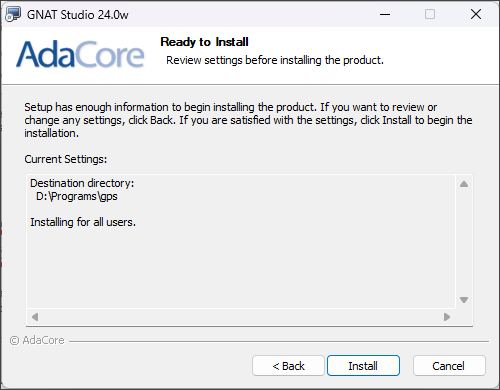Cancel the GNAT Studio setup
This screenshot has width=500, height=390.
[449, 366]
